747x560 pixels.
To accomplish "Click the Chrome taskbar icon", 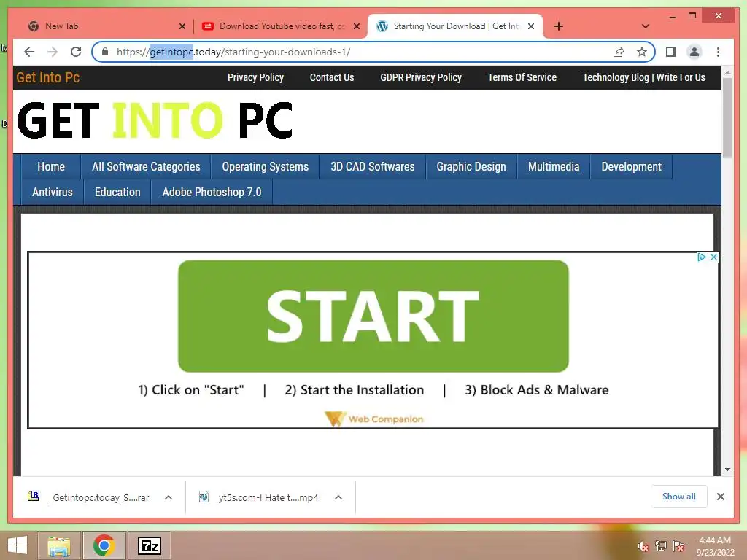I will point(104,545).
